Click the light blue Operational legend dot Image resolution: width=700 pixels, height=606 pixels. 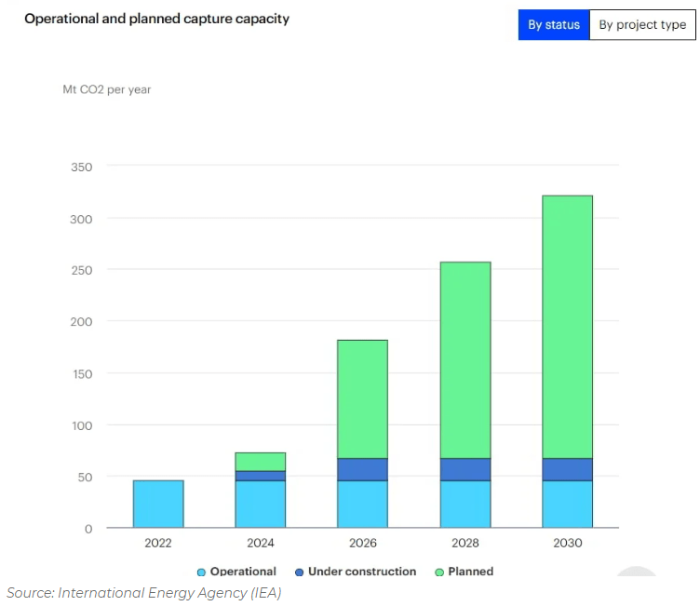click(x=201, y=572)
